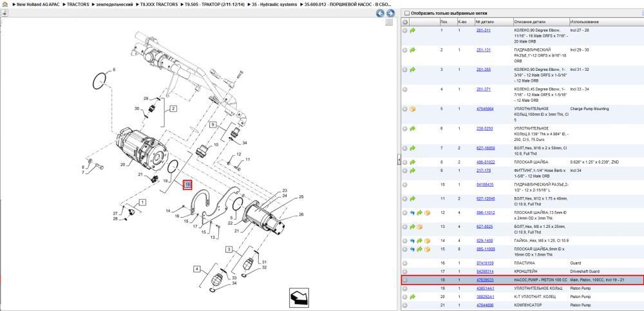This screenshot has height=311, width=644.
Task: Click the box icon for part 627-8825
Action: pyautogui.click(x=420, y=227)
